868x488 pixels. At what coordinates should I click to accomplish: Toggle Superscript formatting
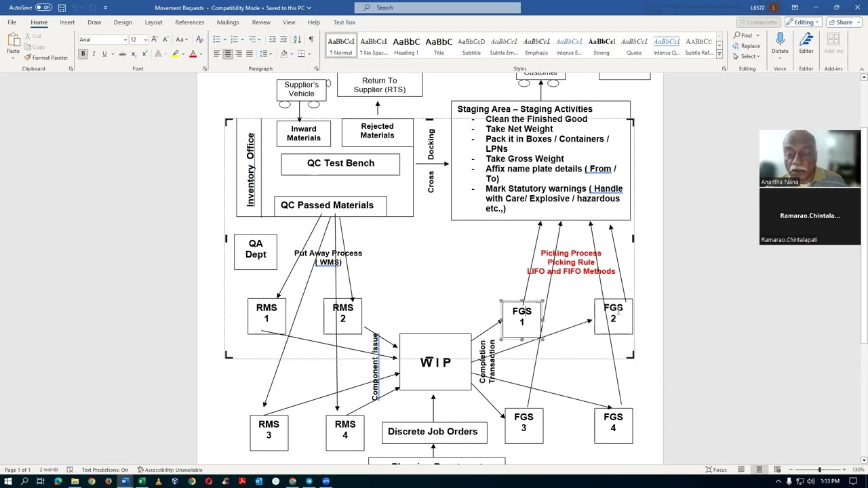144,54
